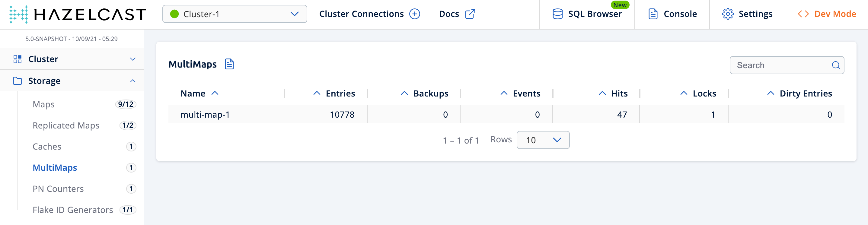Viewport: 868px width, 225px height.
Task: Click the plus icon beside Cluster Connections
Action: point(414,14)
